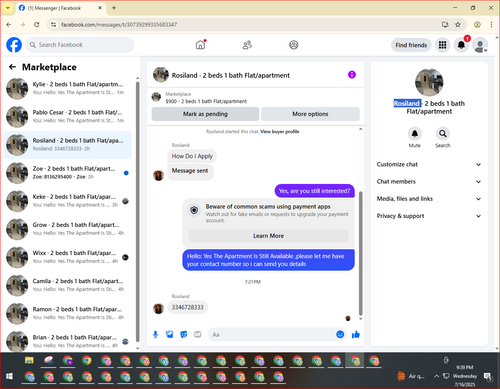Screen dimensions: 500x389
Task: Show hidden system tray icons
Action: tap(436, 376)
